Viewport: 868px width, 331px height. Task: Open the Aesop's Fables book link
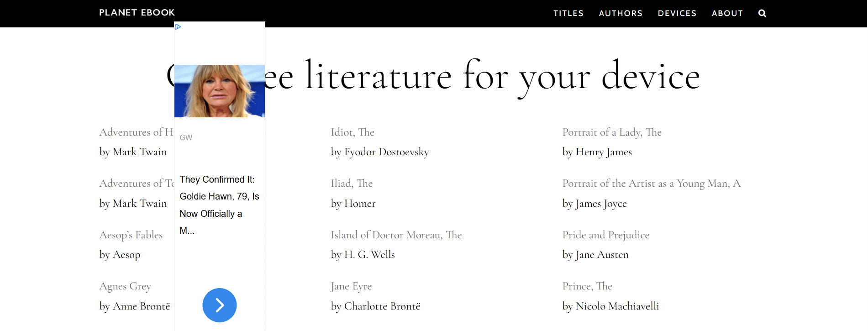tap(131, 235)
